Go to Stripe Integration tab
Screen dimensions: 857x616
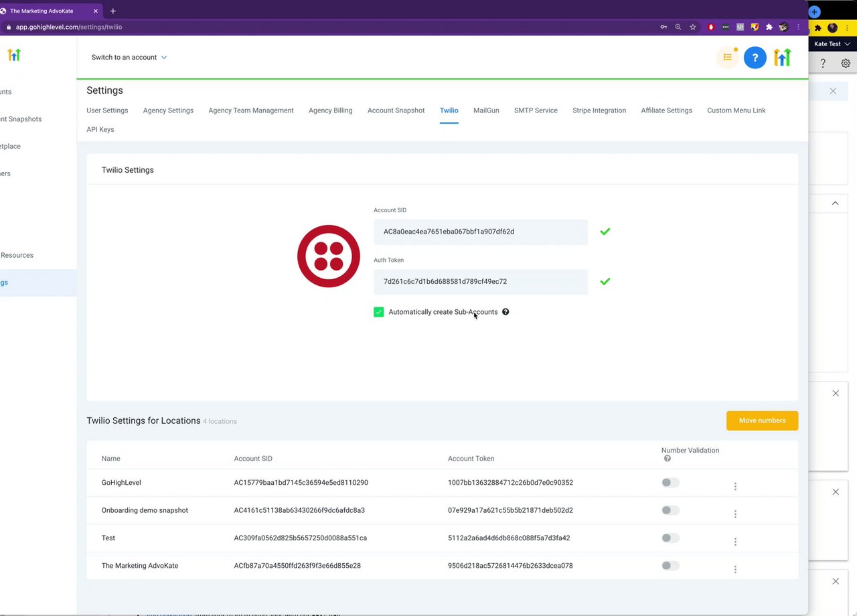point(599,110)
